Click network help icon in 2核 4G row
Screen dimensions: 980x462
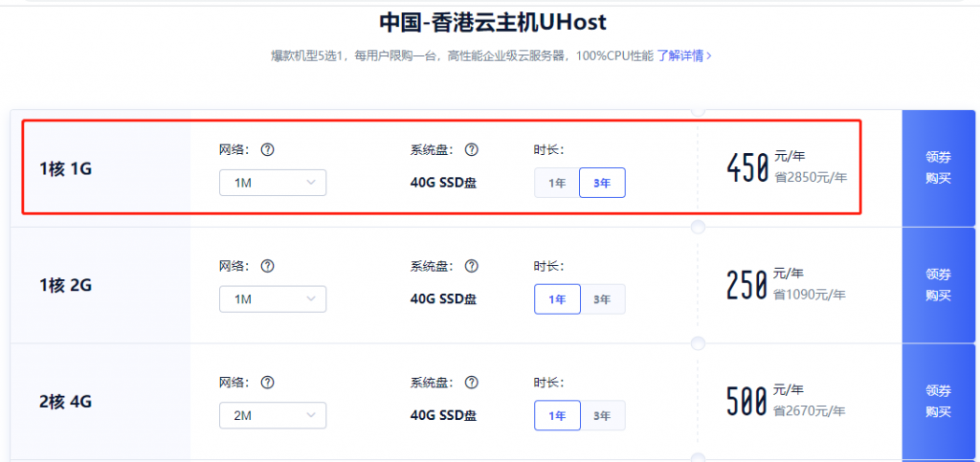click(268, 382)
